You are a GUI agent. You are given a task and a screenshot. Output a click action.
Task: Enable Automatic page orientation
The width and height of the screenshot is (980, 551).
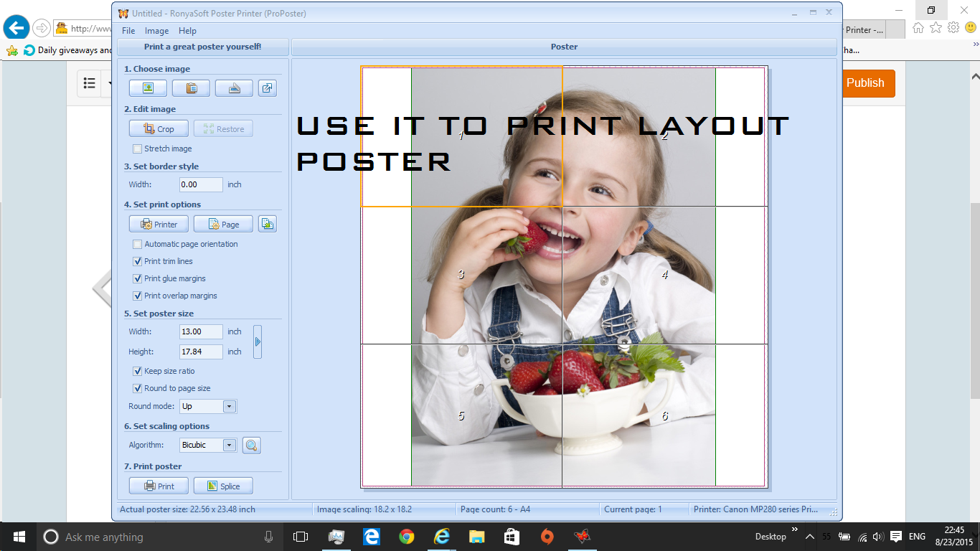pos(138,244)
